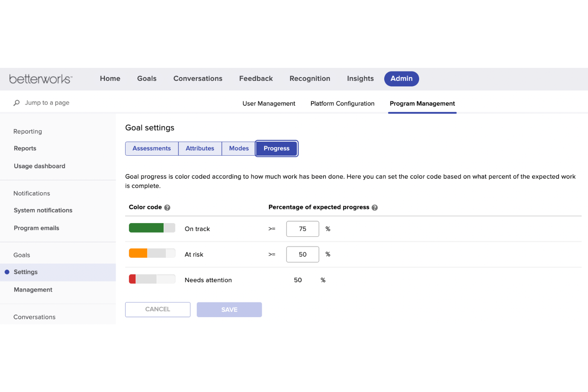Screen dimensions: 588x392
Task: Click the blue indicator dot beside Settings
Action: pyautogui.click(x=7, y=272)
